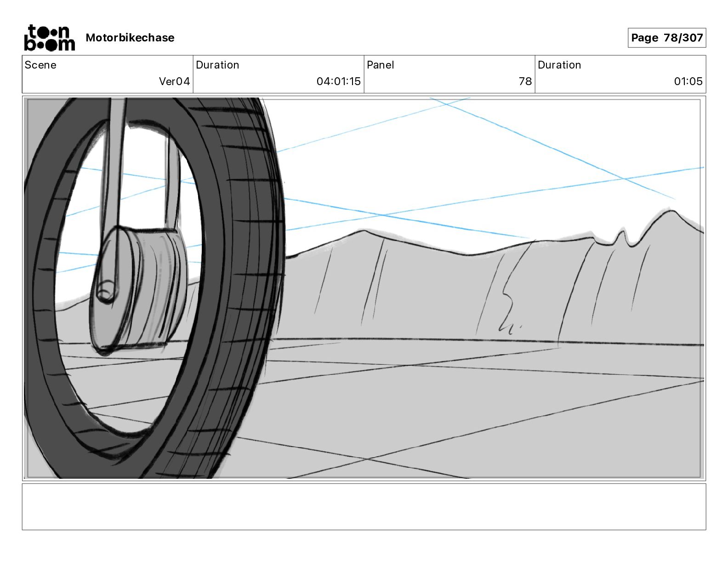Click the empty notes box below panel
The width and height of the screenshot is (728, 563).
coord(364,507)
